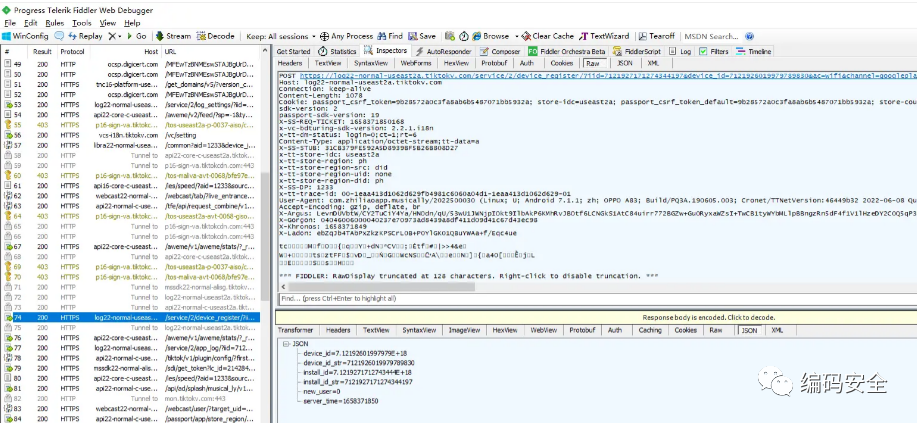
Task: Click the stopwatch timer icon in toolbar
Action: point(464,36)
